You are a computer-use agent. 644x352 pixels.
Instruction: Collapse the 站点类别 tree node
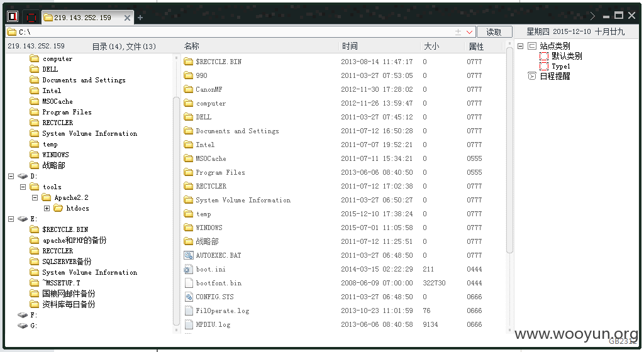click(x=520, y=46)
